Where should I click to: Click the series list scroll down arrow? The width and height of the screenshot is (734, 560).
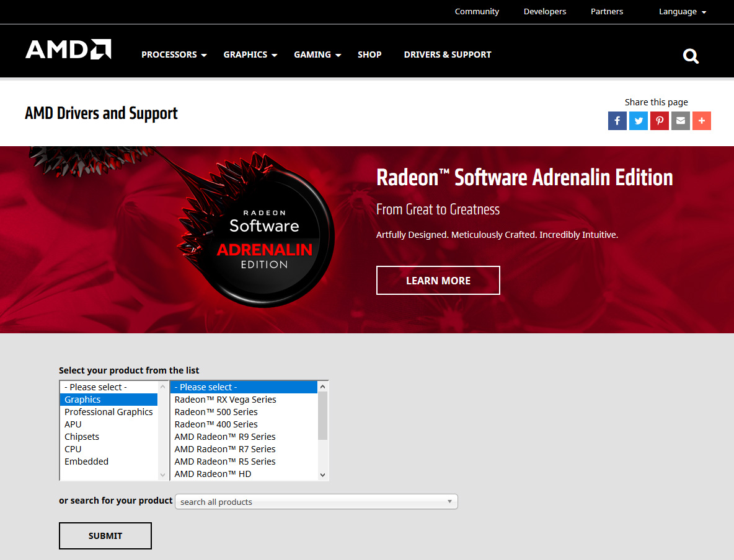(x=322, y=475)
